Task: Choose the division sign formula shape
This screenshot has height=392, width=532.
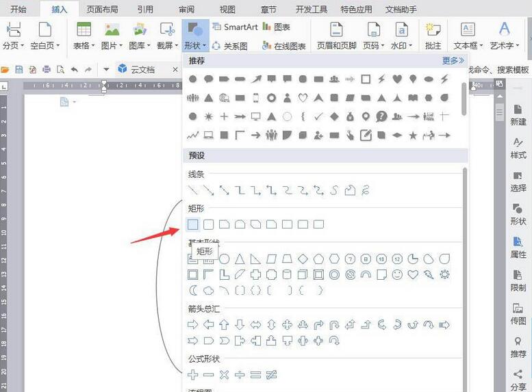Action: click(x=240, y=375)
